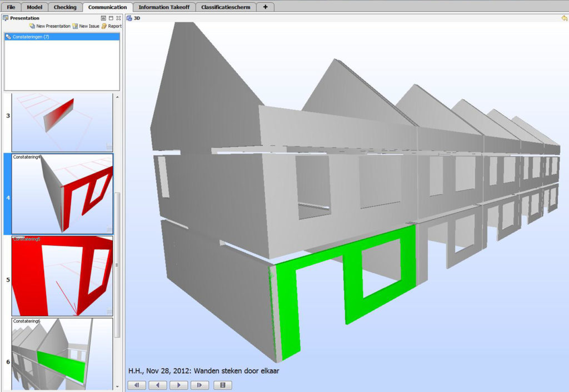Screen dimensions: 569x392
Task: Click the 3D view icon
Action: (x=129, y=18)
